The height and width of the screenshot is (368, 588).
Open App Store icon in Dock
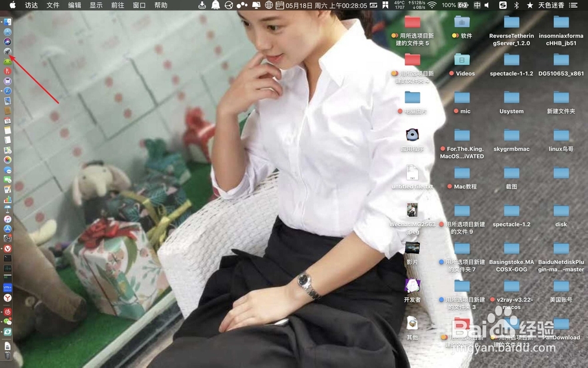pyautogui.click(x=7, y=228)
